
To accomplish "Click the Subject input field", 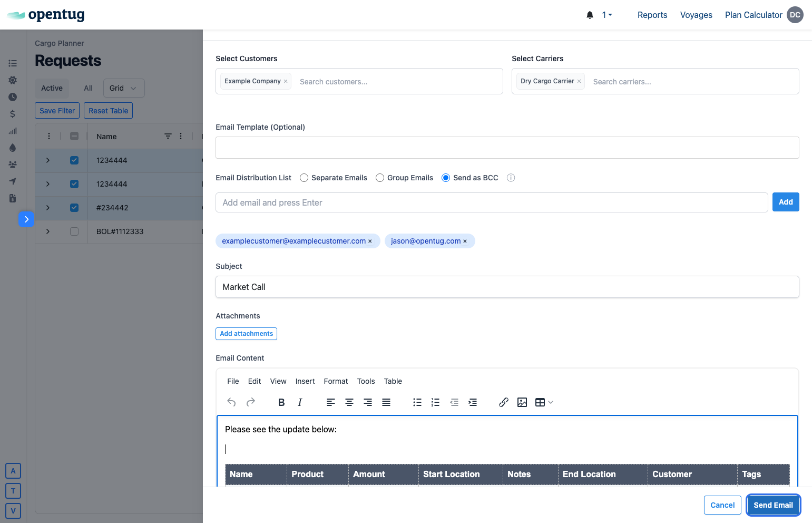I will coord(507,287).
